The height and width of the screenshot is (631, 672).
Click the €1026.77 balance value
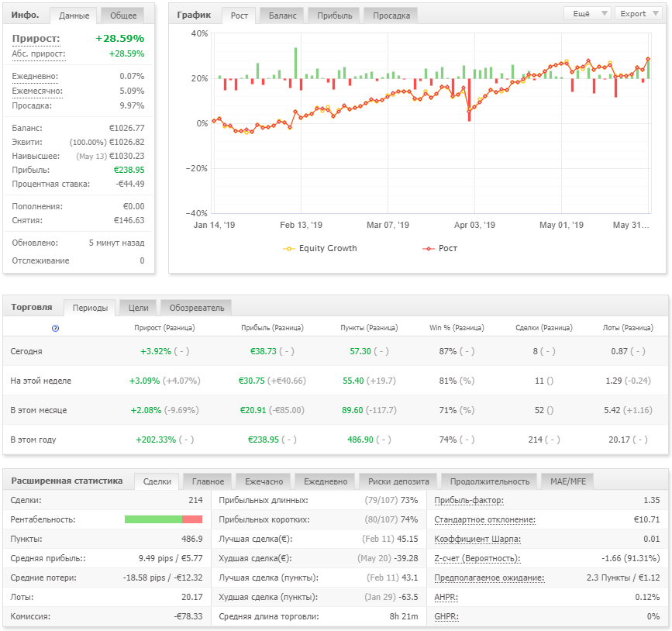tap(127, 128)
